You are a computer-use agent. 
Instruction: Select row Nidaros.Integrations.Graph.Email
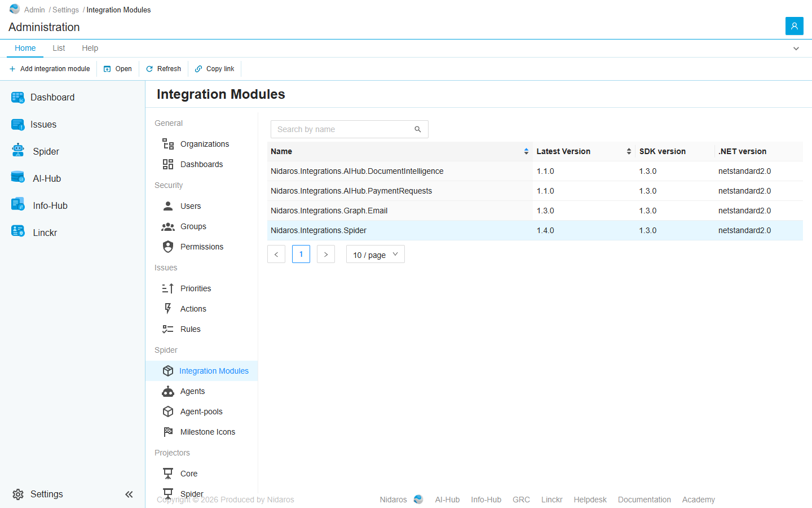535,211
